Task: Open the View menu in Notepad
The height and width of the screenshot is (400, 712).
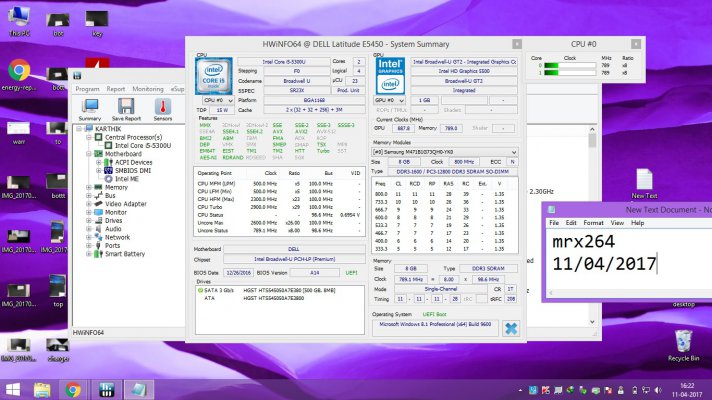Action: pos(617,223)
